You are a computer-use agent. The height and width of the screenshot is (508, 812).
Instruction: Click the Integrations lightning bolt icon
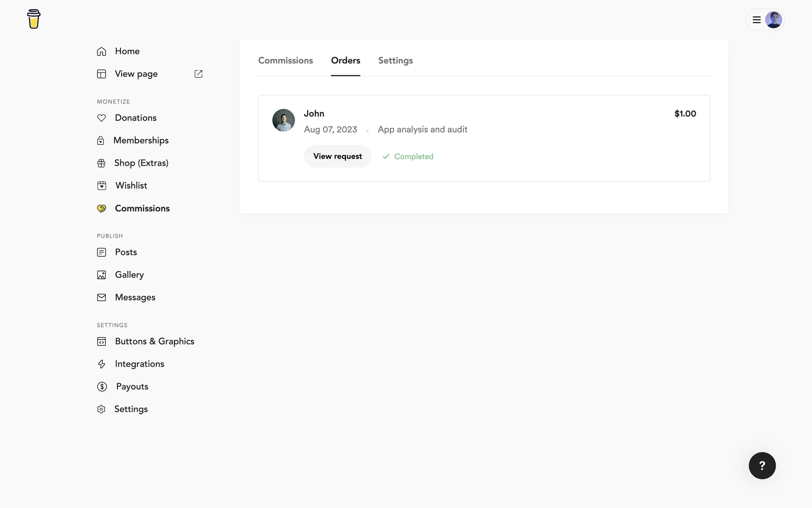tap(101, 364)
